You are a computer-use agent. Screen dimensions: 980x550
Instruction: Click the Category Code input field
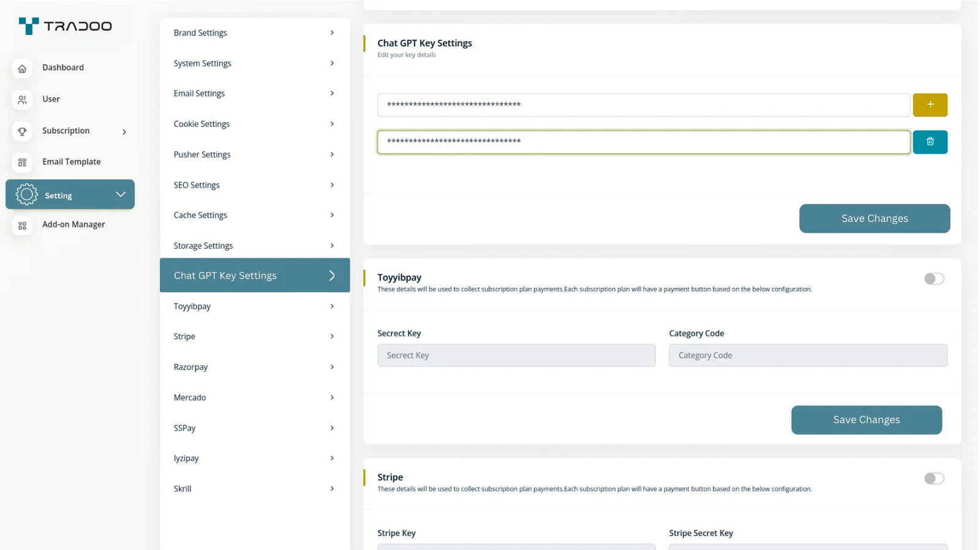(x=807, y=355)
